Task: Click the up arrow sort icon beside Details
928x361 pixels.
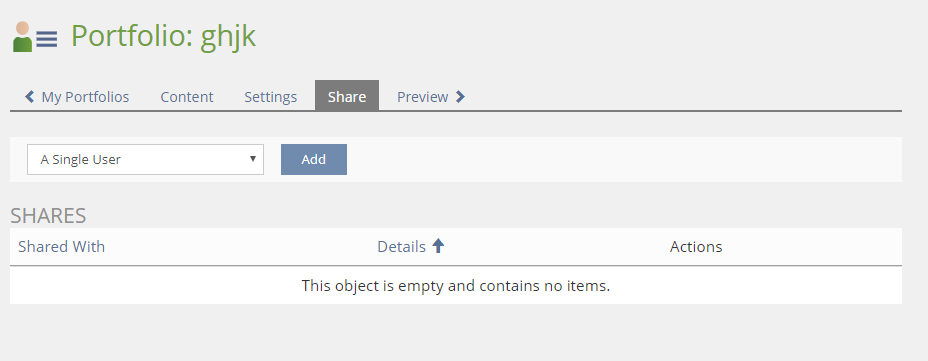Action: (x=438, y=246)
